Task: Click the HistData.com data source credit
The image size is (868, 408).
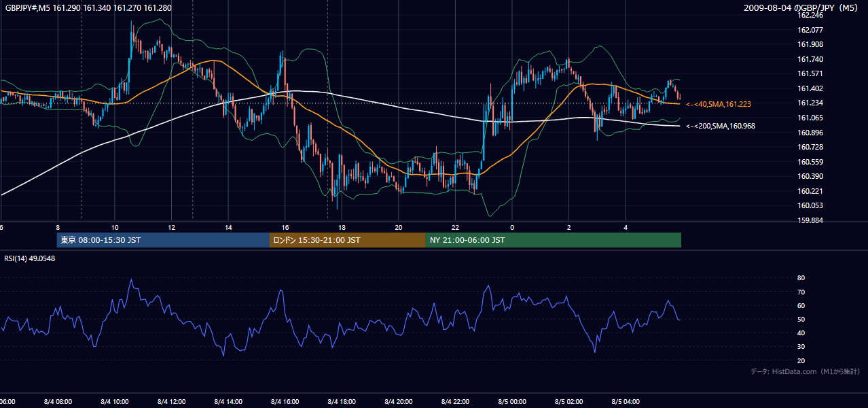Action: coord(806,371)
